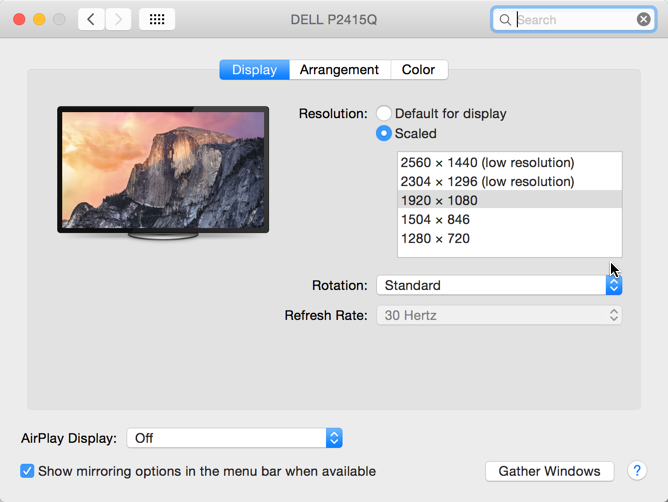This screenshot has height=502, width=668.
Task: Uncheck Show mirroring options in menu bar
Action: tap(27, 471)
